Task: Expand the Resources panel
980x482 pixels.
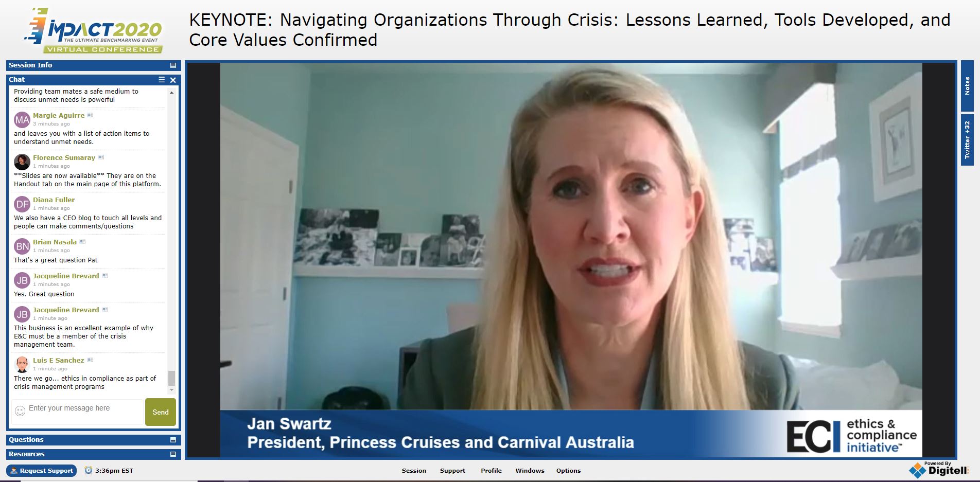Action: pos(173,454)
